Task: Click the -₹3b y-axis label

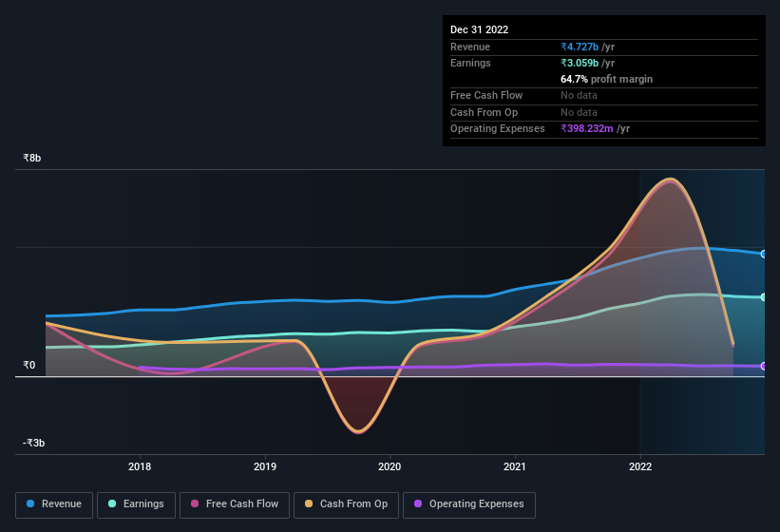Action: coord(34,443)
